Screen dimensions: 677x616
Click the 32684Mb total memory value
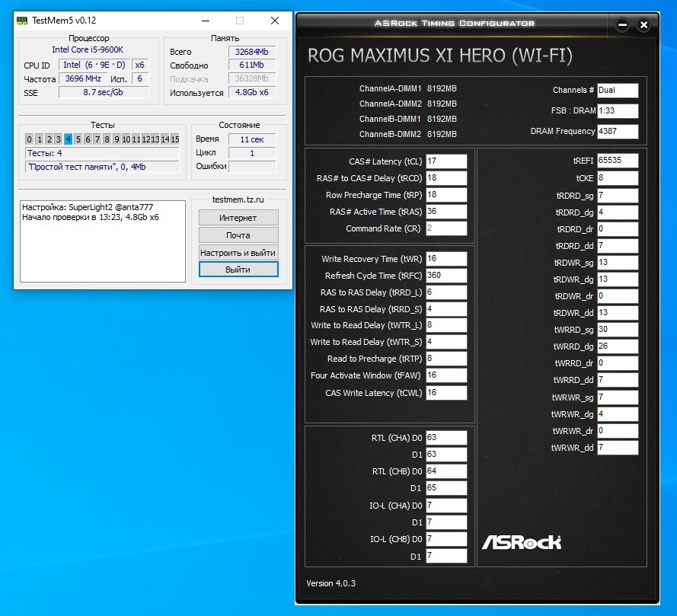coord(252,52)
